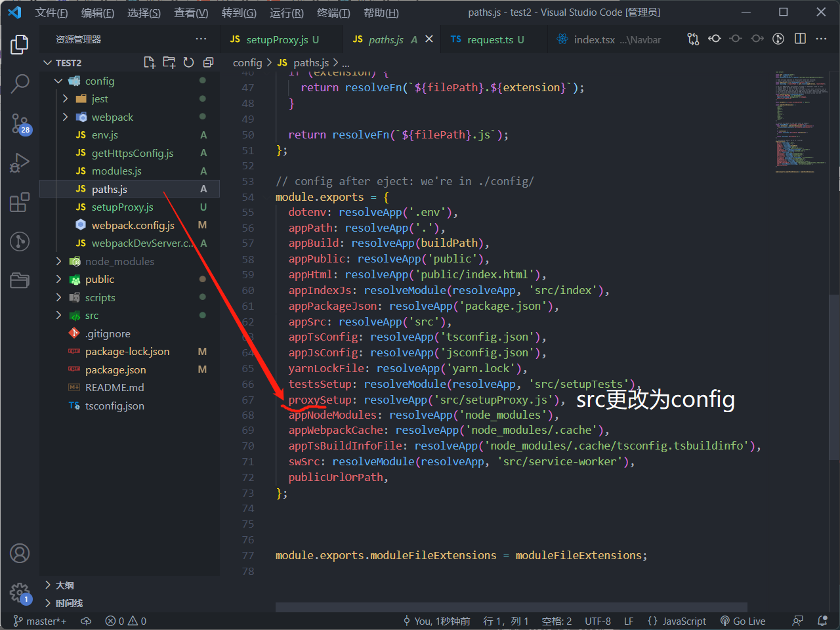The image size is (840, 630).
Task: Expand the public folder
Action: pyautogui.click(x=58, y=279)
